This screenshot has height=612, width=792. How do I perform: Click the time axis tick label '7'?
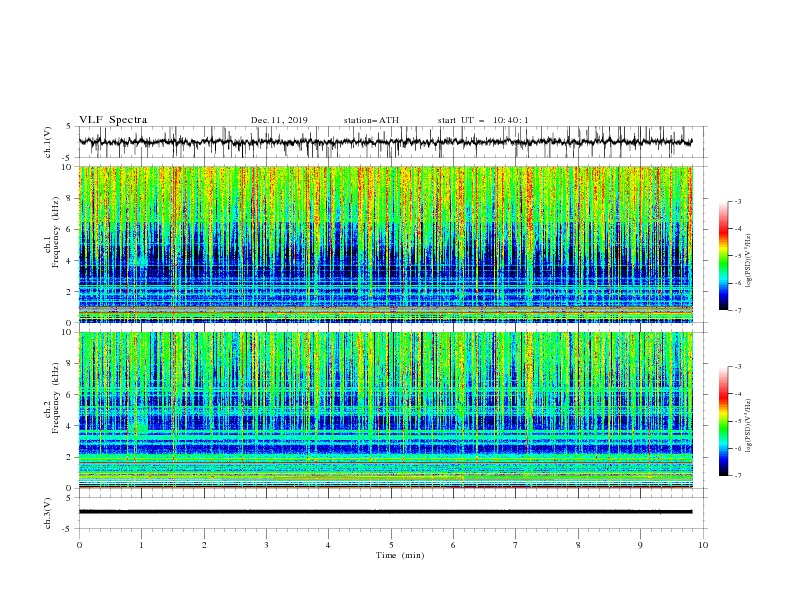[516, 545]
